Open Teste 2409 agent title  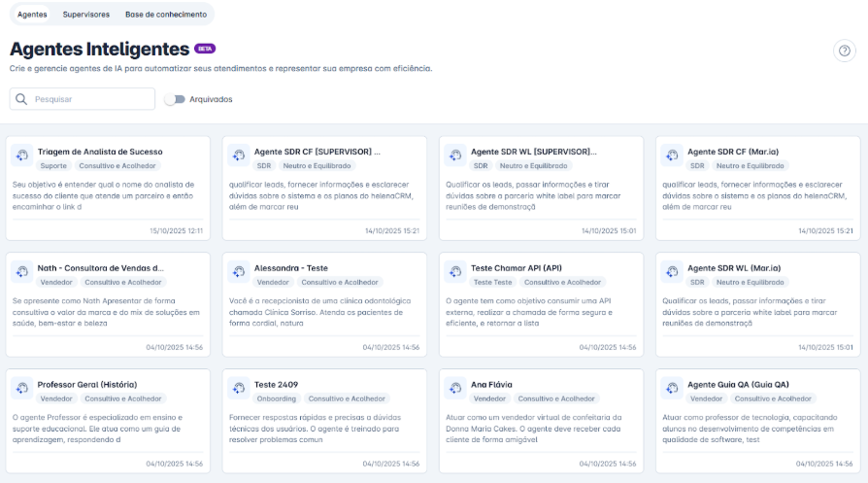277,385
